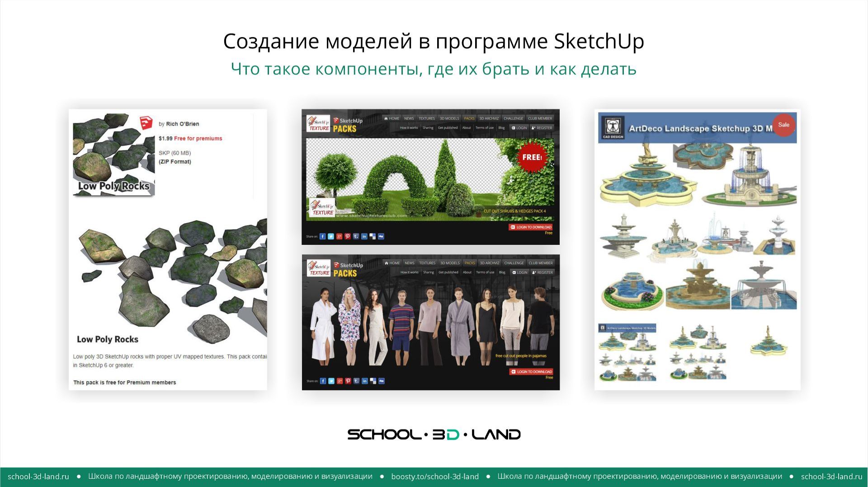Viewport: 868px width, 487px height.
Task: Open About link in pajamas screenshot
Action: pos(467,272)
